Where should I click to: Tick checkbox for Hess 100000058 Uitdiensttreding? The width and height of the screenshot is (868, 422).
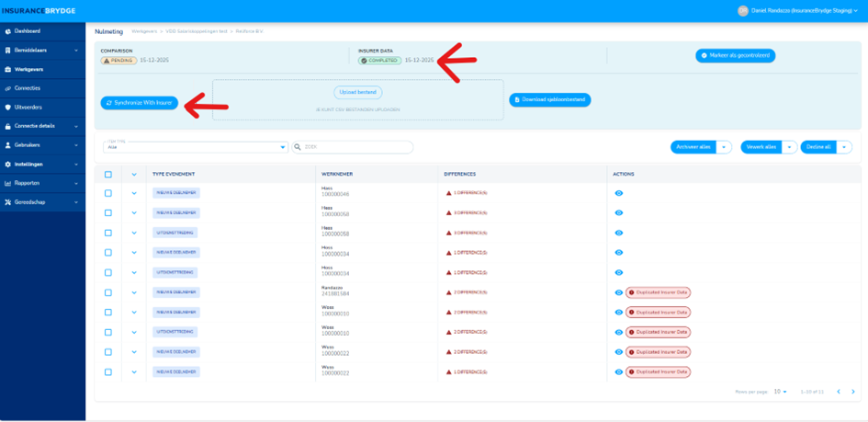pyautogui.click(x=108, y=233)
